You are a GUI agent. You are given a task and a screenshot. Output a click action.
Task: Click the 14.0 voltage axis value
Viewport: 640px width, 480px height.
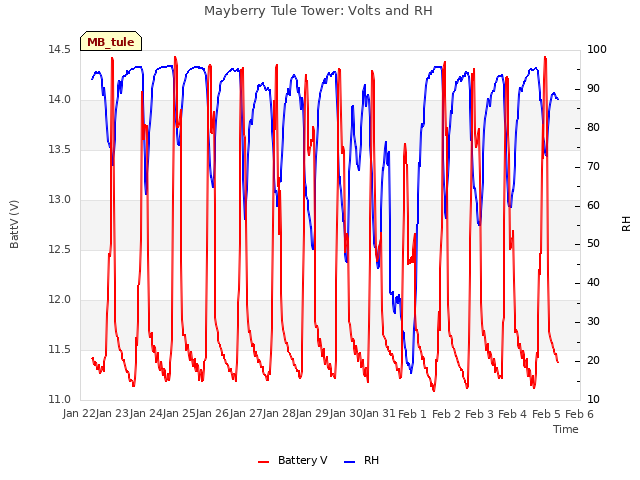[60, 100]
